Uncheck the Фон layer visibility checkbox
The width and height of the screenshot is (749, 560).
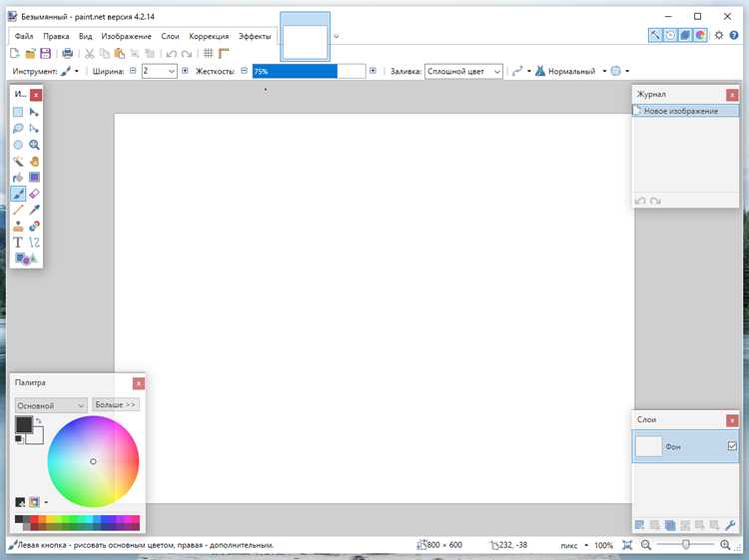click(x=732, y=446)
